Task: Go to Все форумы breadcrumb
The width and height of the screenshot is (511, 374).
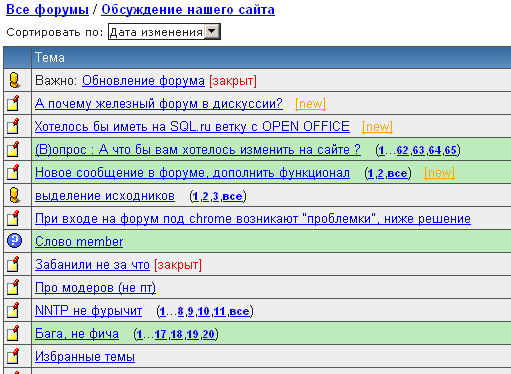Action: [47, 9]
